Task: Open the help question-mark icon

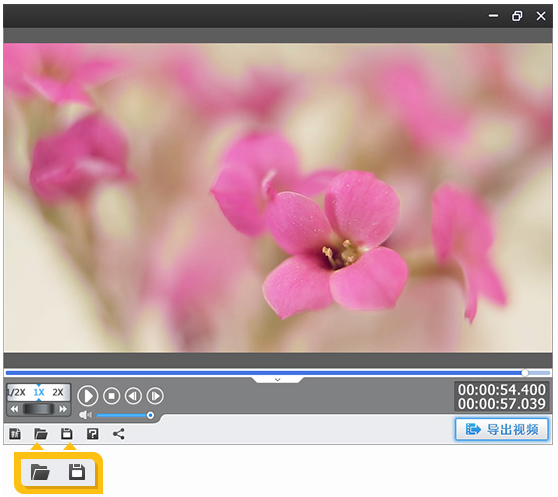Action: tap(93, 434)
